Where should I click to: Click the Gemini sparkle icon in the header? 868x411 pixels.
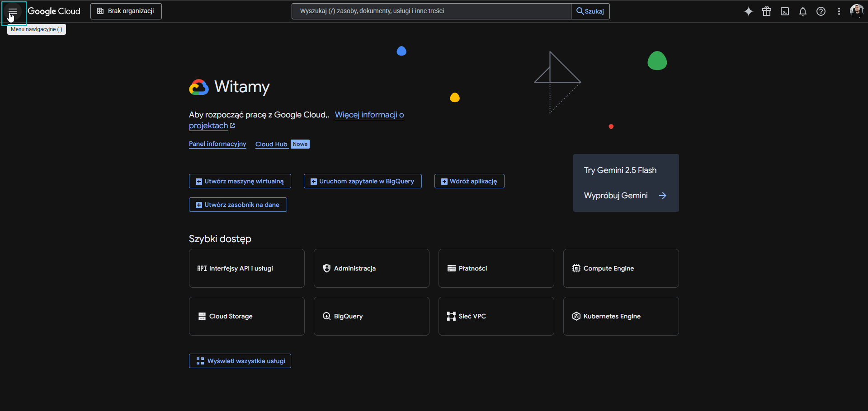pos(749,11)
